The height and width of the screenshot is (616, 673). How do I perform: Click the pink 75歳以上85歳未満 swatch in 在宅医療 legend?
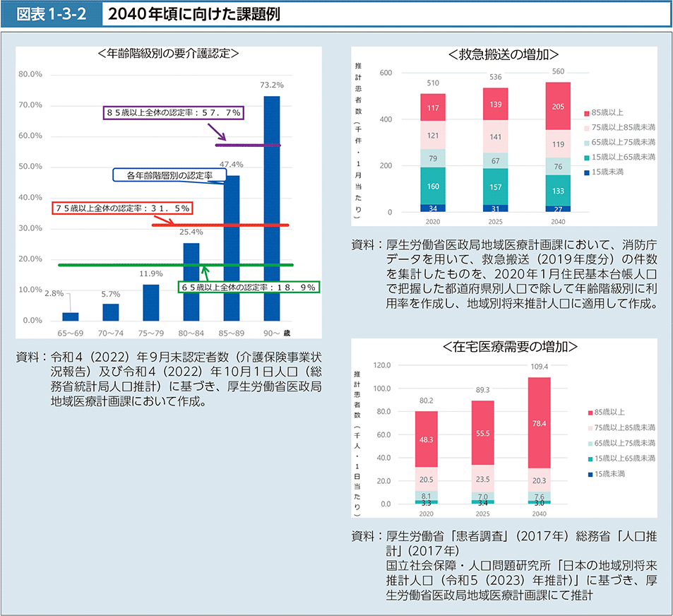[590, 428]
